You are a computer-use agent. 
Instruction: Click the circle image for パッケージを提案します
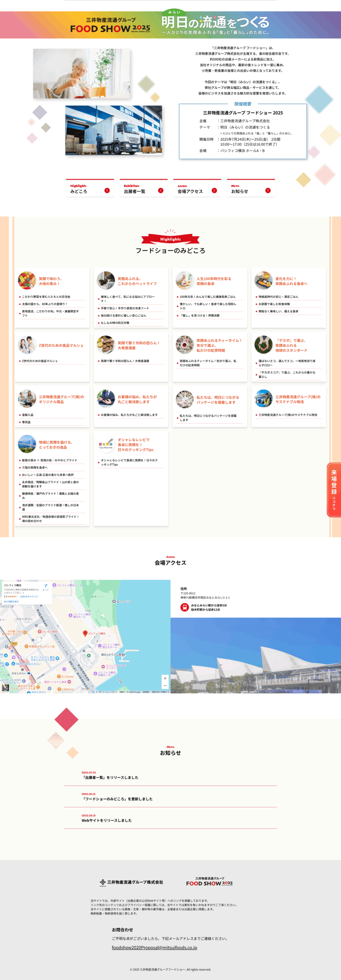point(185,399)
